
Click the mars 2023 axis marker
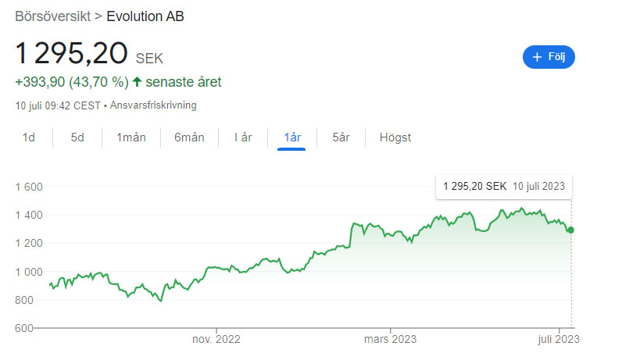391,340
